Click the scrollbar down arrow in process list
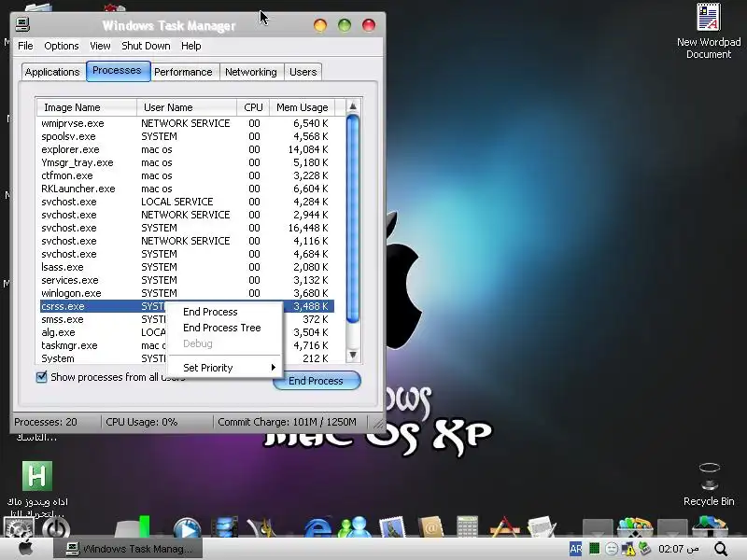 pos(353,355)
